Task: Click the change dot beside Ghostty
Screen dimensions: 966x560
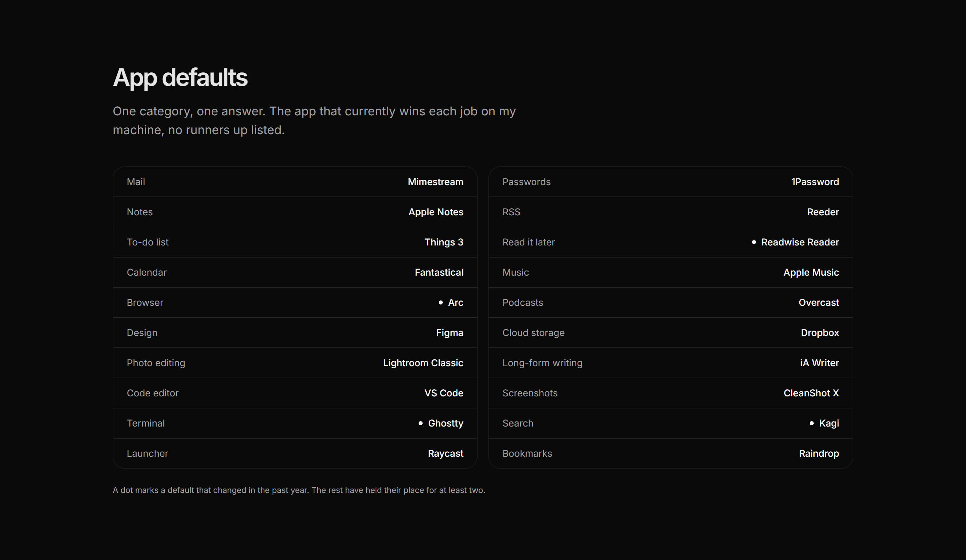Action: (421, 423)
